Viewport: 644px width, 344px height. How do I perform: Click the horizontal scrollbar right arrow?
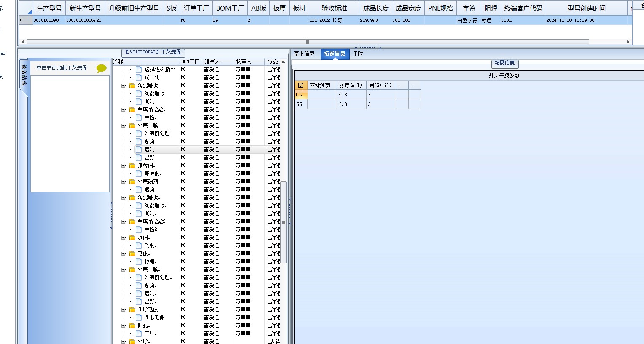point(628,42)
